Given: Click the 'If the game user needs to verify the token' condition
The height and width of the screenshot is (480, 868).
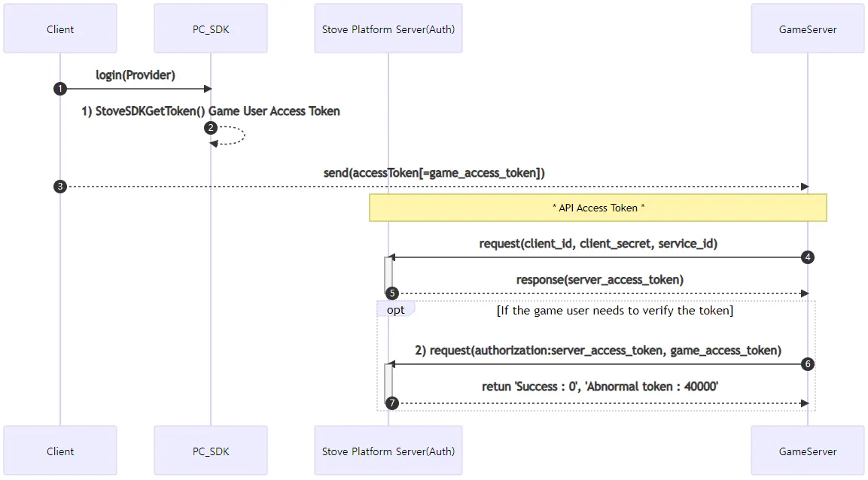Looking at the screenshot, I should tap(615, 311).
